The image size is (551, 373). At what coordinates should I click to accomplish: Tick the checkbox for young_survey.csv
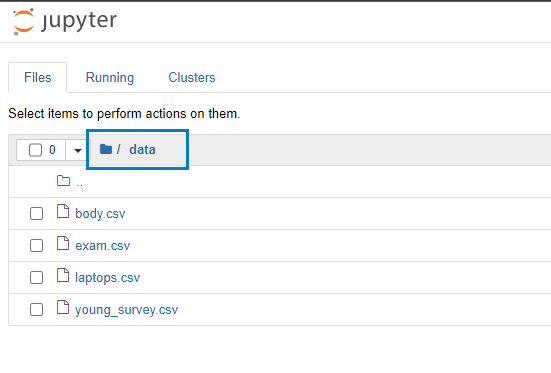point(37,310)
